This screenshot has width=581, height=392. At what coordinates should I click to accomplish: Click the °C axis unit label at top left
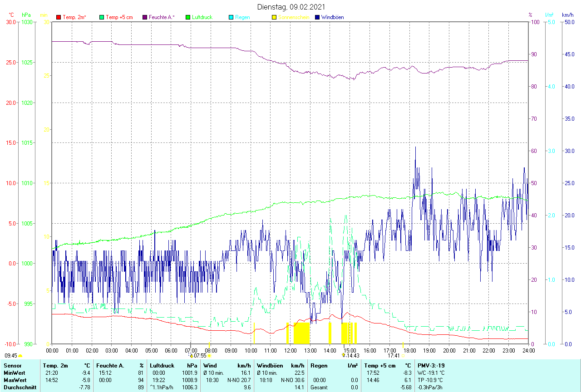[x=12, y=15]
